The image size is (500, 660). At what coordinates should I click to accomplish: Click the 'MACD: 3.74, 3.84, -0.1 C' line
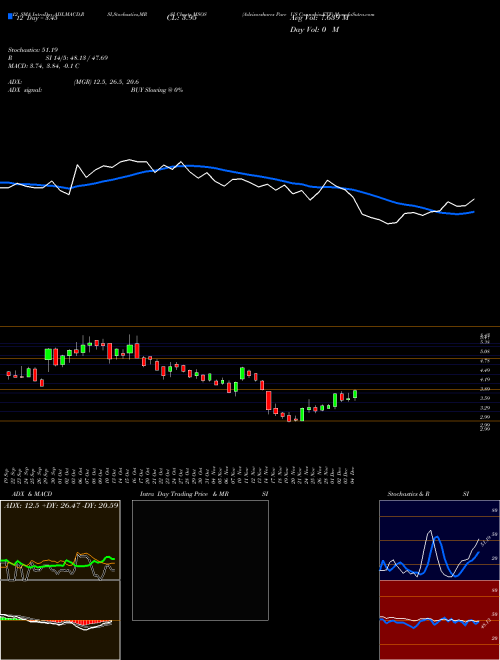(x=43, y=66)
